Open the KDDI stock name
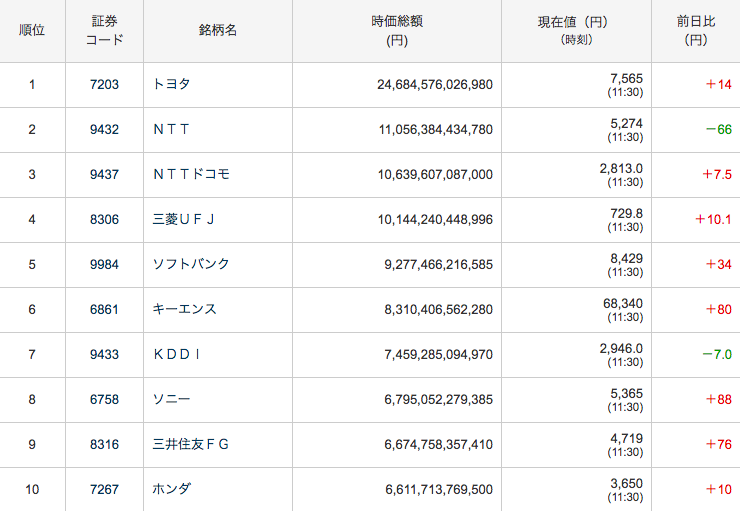The image size is (740, 511). coord(177,354)
